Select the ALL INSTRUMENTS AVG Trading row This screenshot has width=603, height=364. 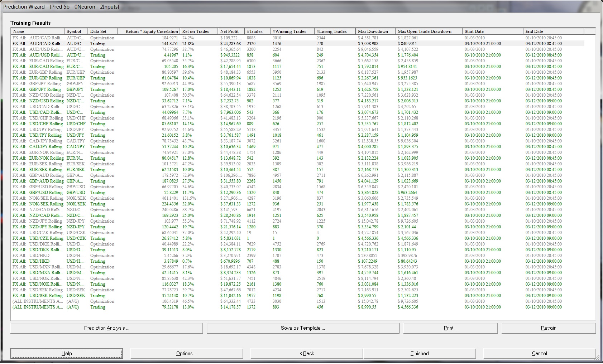coord(298,307)
